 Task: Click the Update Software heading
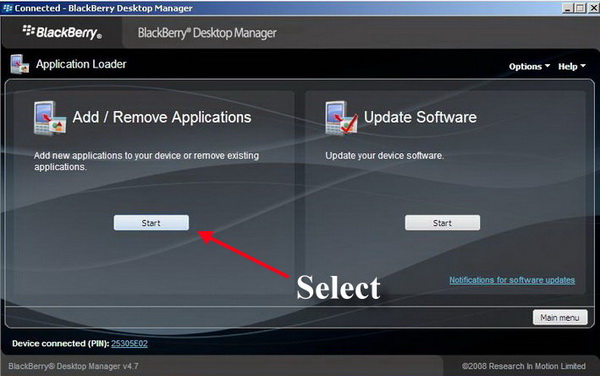click(x=420, y=117)
